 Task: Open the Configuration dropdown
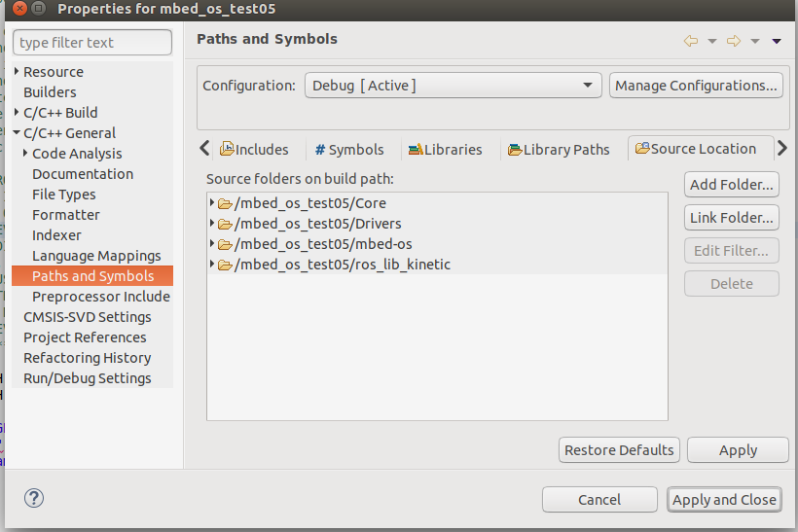tap(453, 86)
